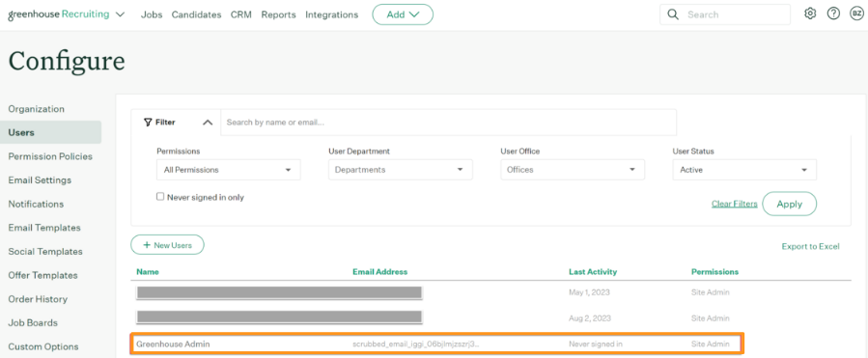Open Email Templates in the sidebar

click(x=44, y=228)
